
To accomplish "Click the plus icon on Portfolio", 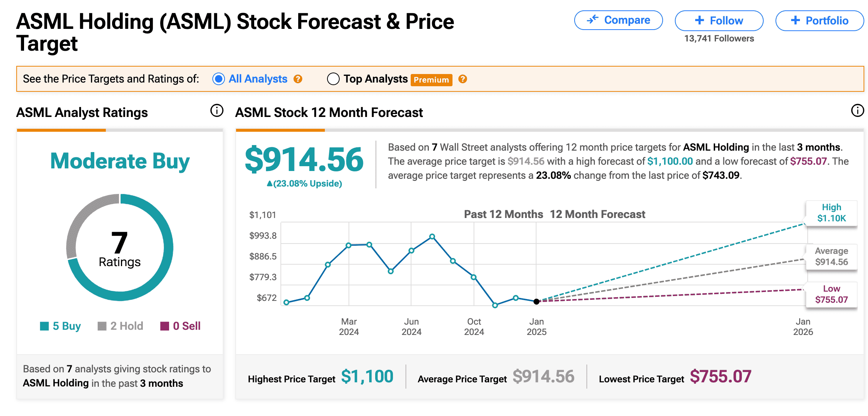I will [x=795, y=20].
